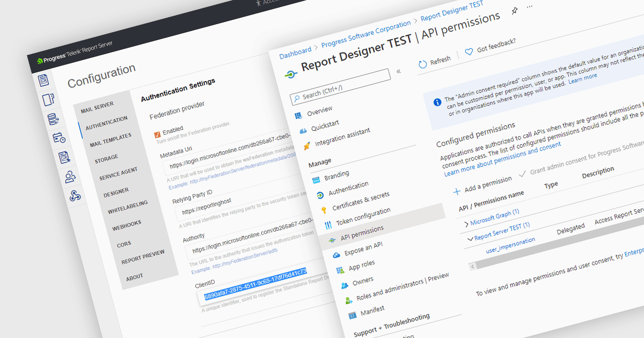
Task: Click the API / Permissions name column header
Action: 491,200
